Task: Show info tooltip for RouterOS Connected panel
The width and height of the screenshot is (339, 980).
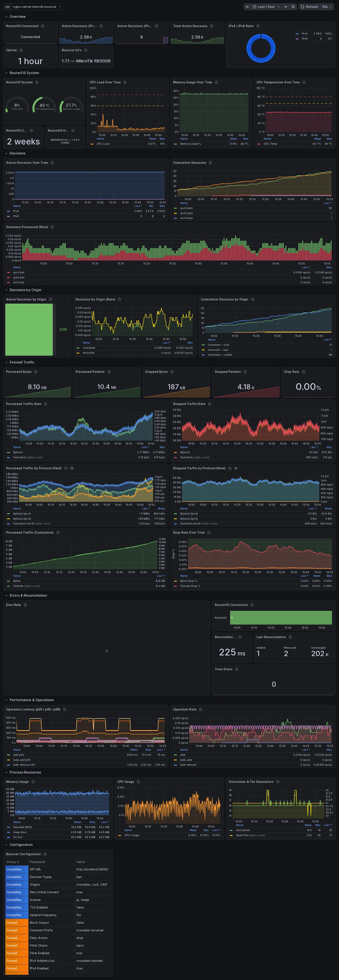Action: [43, 26]
